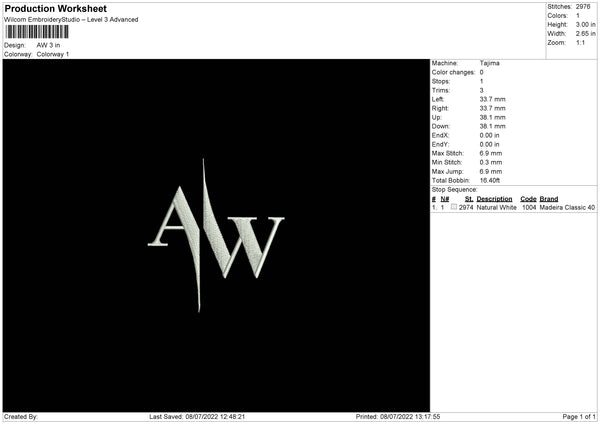Click the Stops value
Screen dimensions: 600x424
click(481, 81)
